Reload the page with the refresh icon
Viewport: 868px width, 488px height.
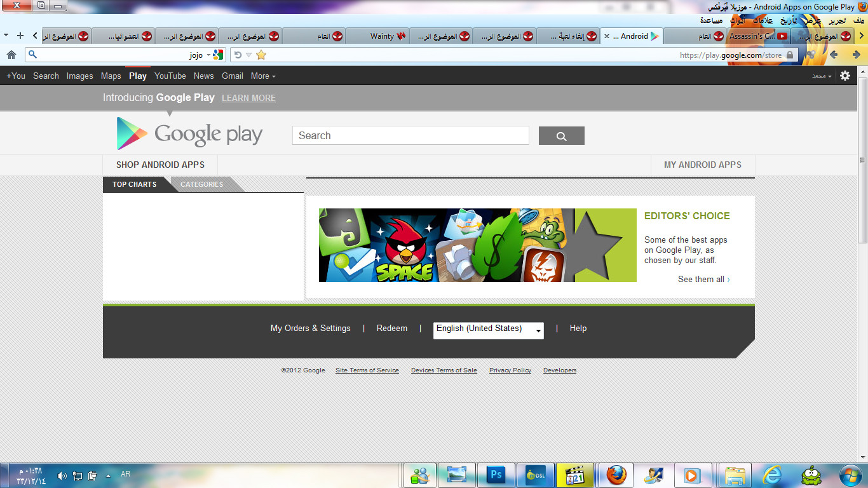click(238, 55)
